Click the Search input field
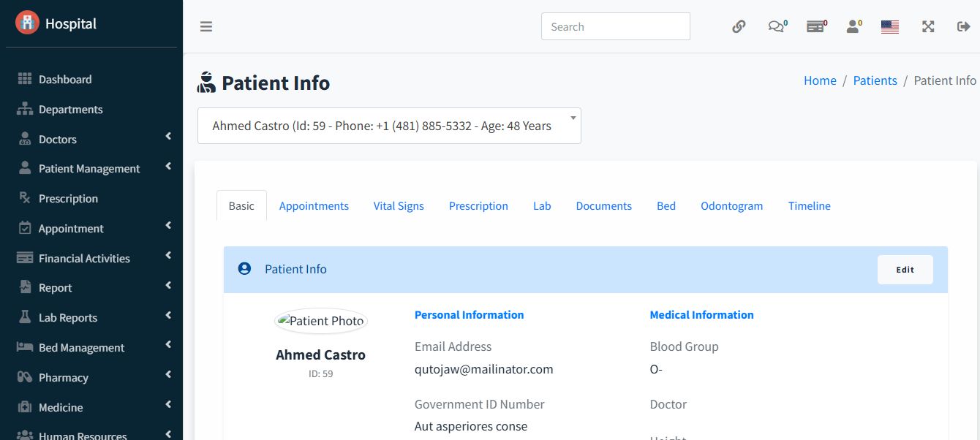 (615, 27)
